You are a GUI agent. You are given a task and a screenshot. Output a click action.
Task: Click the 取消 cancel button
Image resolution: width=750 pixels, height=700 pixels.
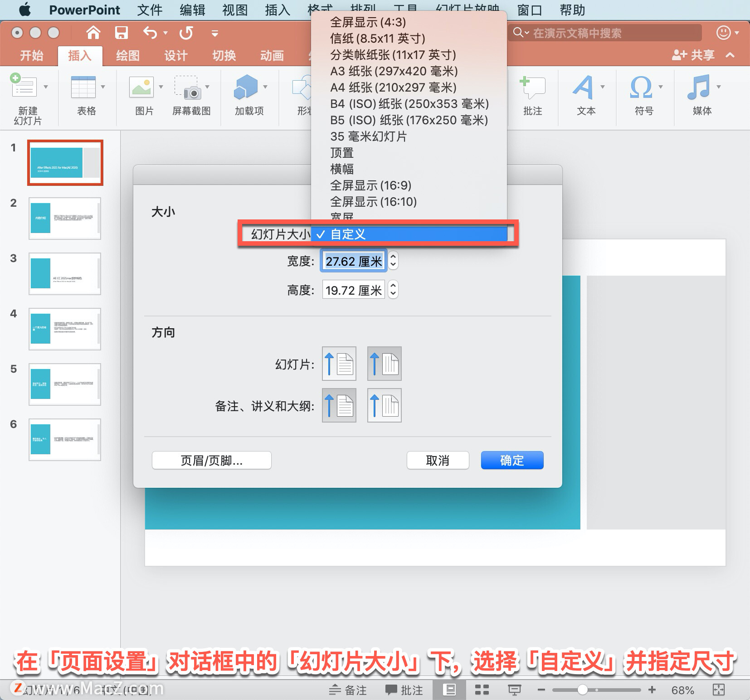click(438, 460)
